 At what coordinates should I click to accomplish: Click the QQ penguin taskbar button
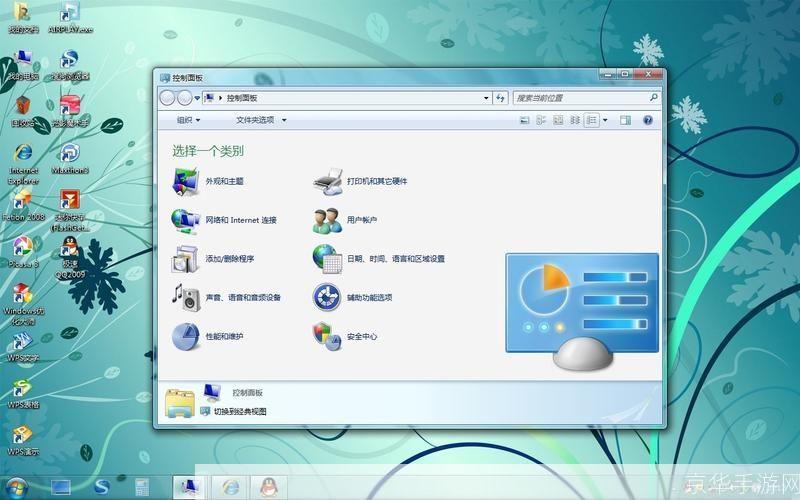pyautogui.click(x=269, y=487)
